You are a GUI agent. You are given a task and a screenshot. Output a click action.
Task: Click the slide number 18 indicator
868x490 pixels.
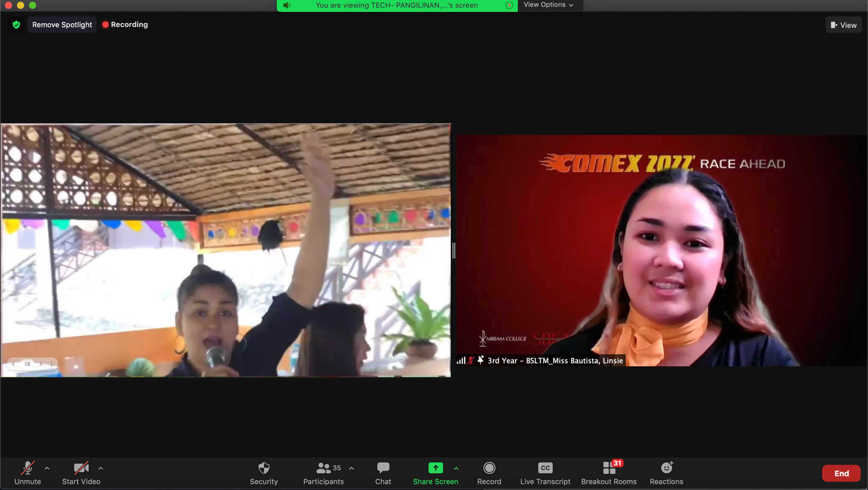(x=27, y=364)
